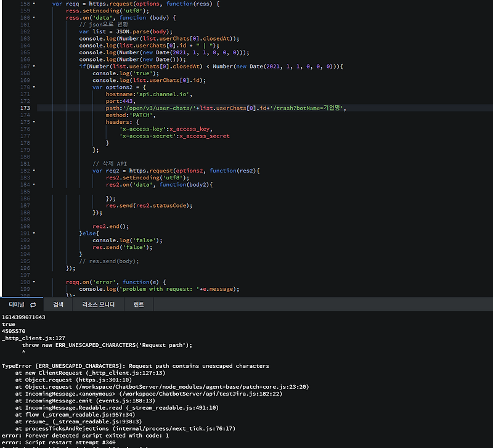Click the _http_client.js:127 stack trace entry

31,338
